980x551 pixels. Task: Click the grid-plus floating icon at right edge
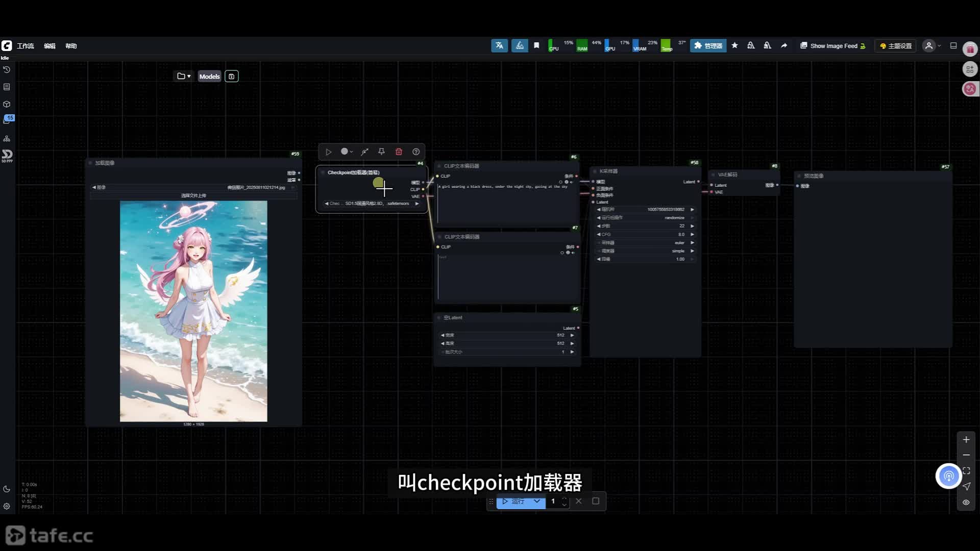pos(970,69)
